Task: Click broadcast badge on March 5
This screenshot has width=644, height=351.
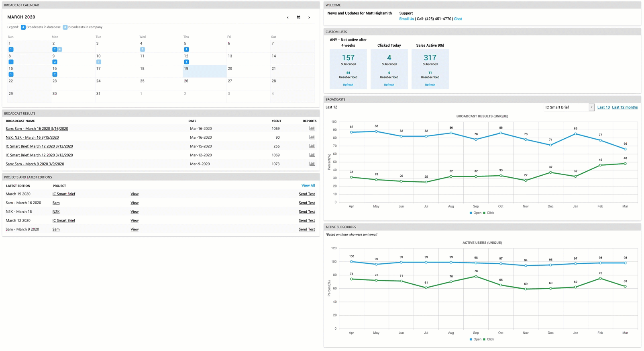Action: (x=186, y=49)
